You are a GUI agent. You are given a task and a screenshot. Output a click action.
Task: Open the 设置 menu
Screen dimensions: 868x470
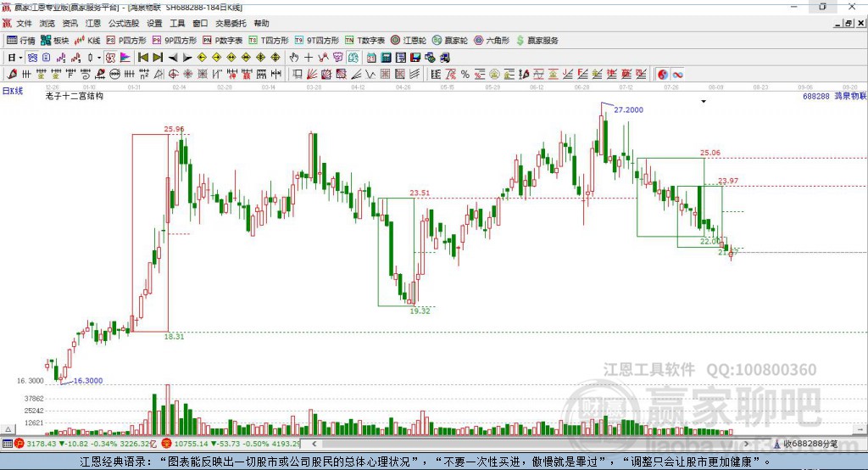point(154,23)
